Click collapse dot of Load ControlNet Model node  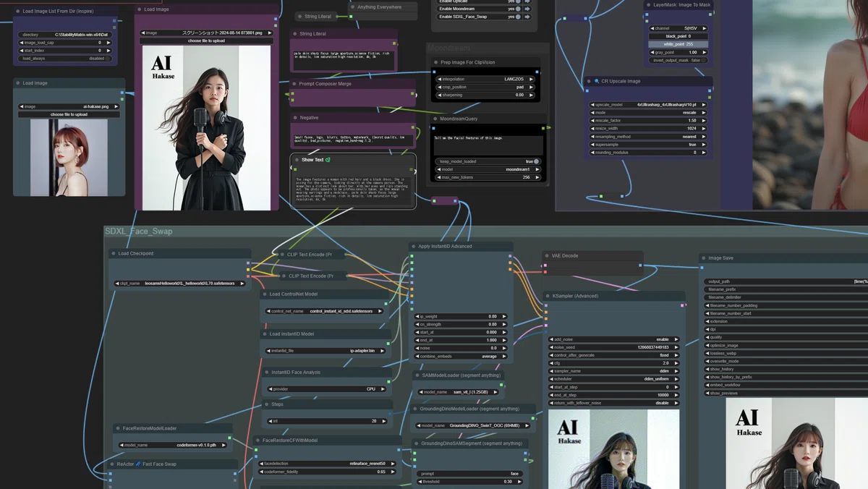[x=265, y=294]
